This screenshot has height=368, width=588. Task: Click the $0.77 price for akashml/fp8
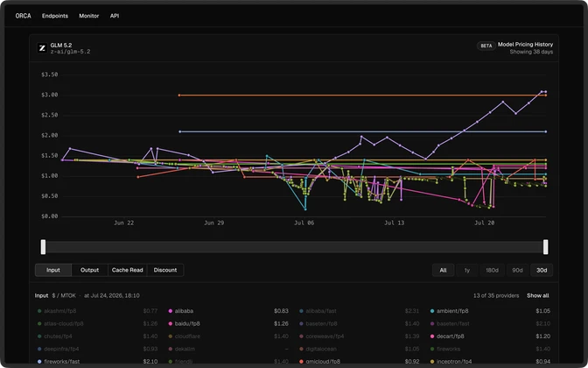tap(150, 311)
